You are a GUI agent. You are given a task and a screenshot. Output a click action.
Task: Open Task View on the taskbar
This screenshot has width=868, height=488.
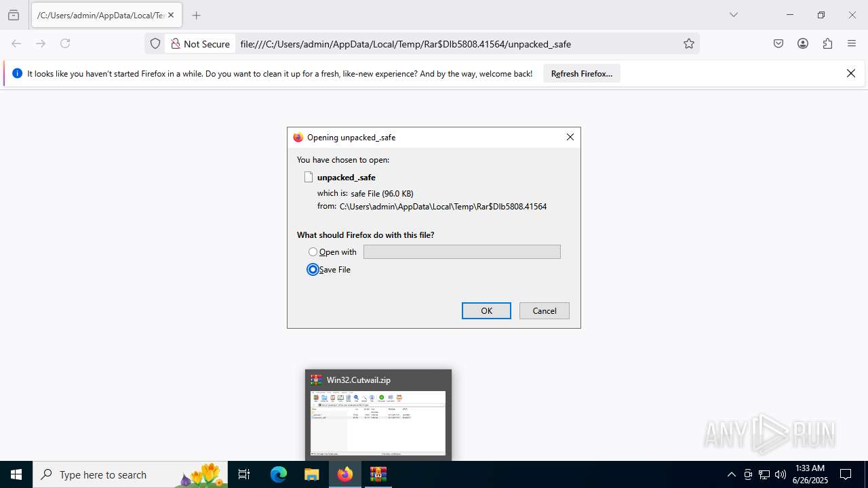pos(245,474)
